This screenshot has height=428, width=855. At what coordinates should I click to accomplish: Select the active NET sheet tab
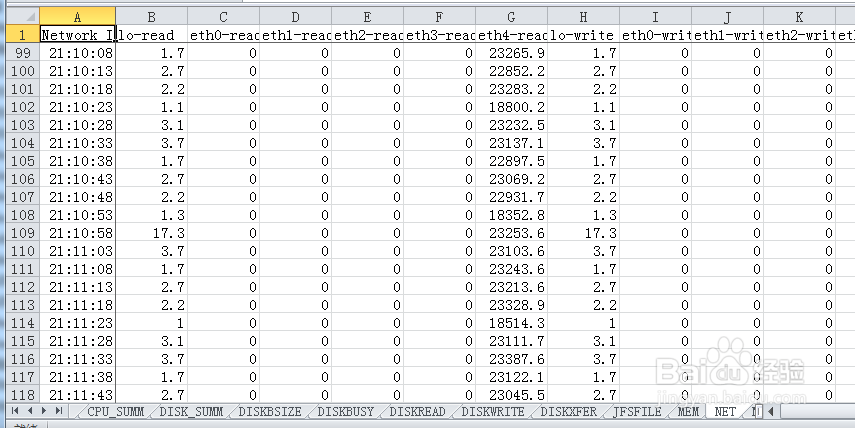(x=725, y=412)
